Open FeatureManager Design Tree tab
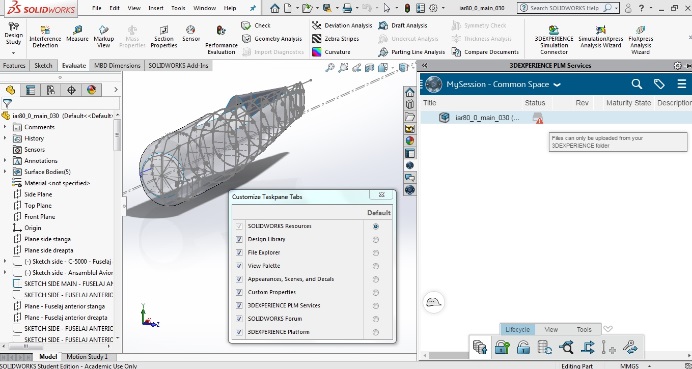The image size is (692, 369). (x=10, y=90)
